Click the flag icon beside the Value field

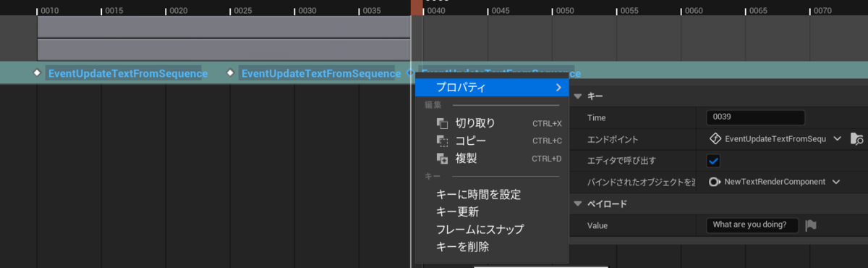[811, 225]
